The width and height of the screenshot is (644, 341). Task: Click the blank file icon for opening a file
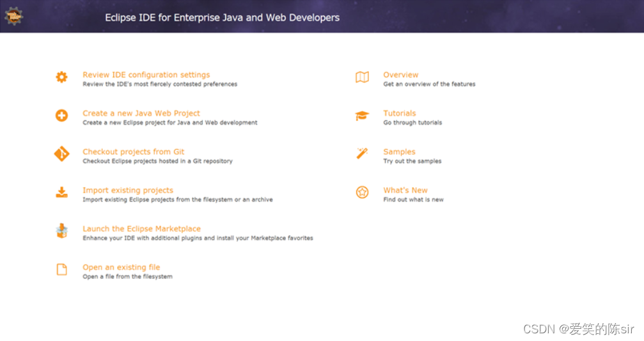coord(61,269)
